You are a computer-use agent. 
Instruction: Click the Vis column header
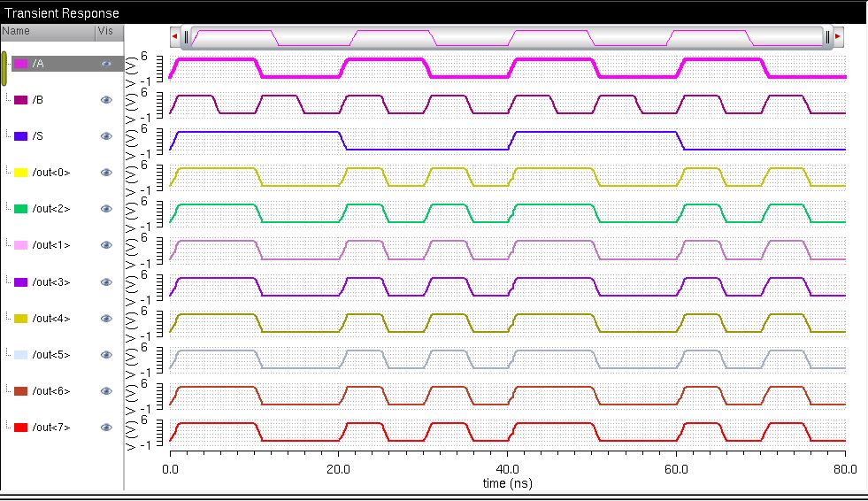click(106, 31)
